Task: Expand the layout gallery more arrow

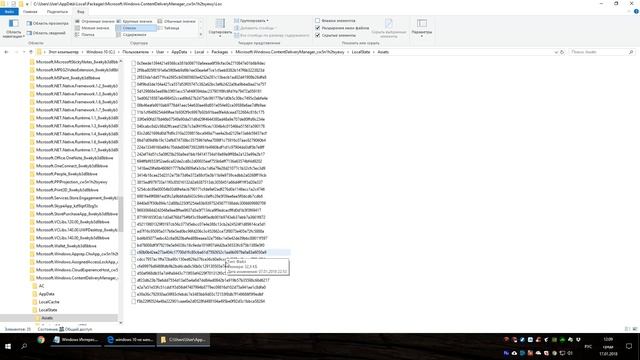Action: click(200, 35)
